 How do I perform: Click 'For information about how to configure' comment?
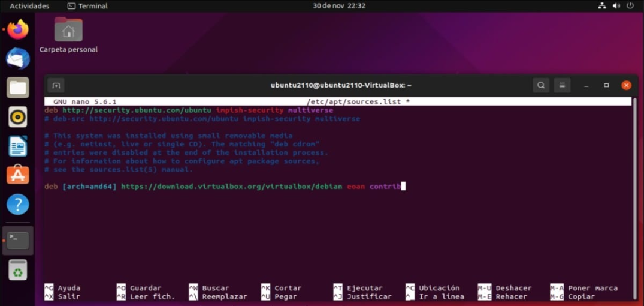point(182,161)
